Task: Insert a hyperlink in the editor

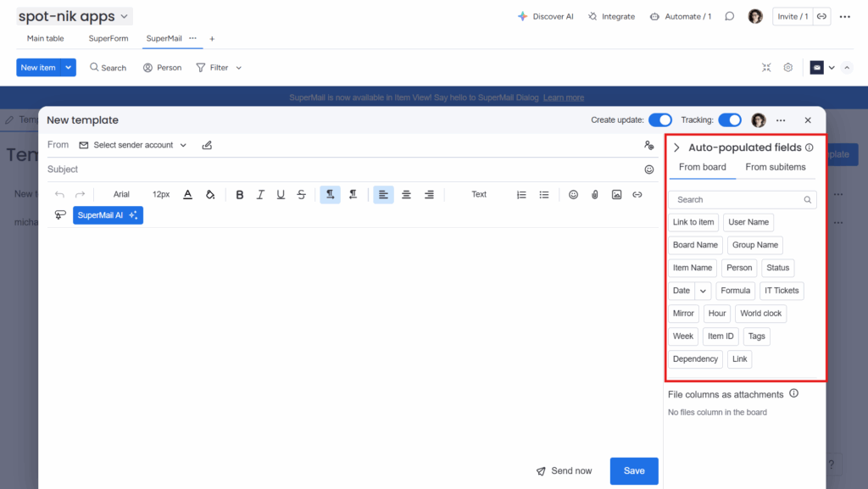Action: click(637, 195)
